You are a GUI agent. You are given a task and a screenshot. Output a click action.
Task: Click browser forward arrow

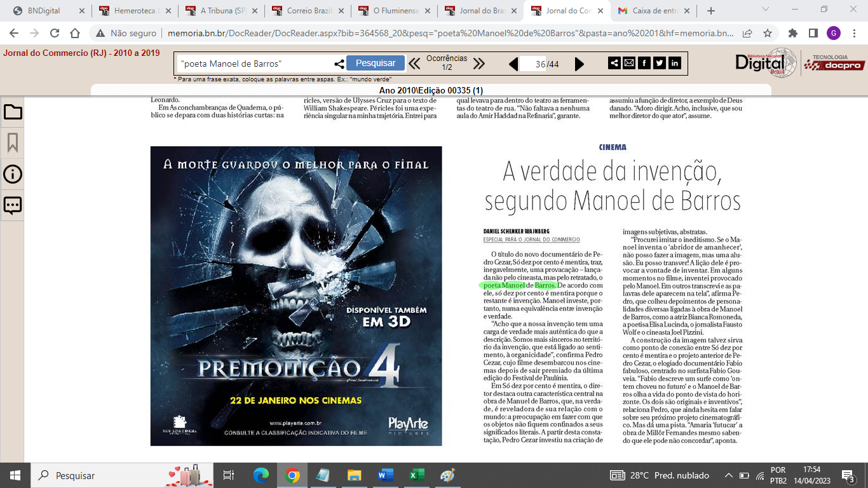pyautogui.click(x=34, y=33)
